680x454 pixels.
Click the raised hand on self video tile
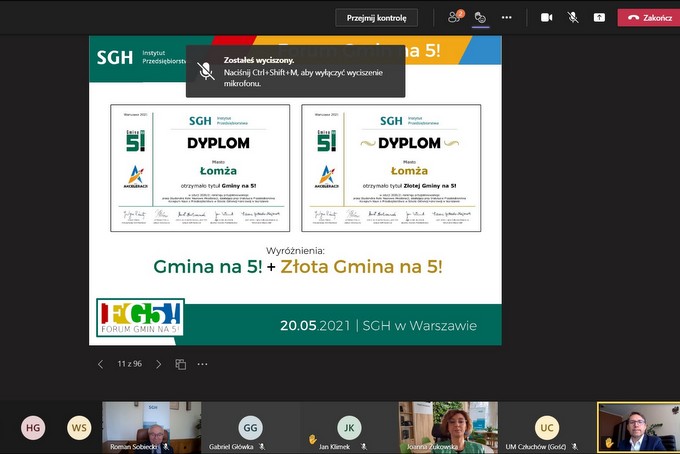click(609, 442)
